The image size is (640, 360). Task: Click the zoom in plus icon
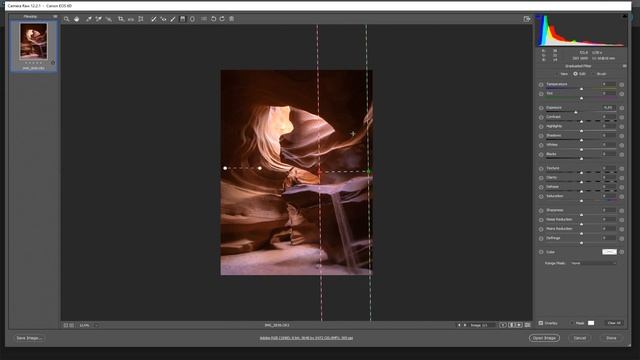click(72, 325)
